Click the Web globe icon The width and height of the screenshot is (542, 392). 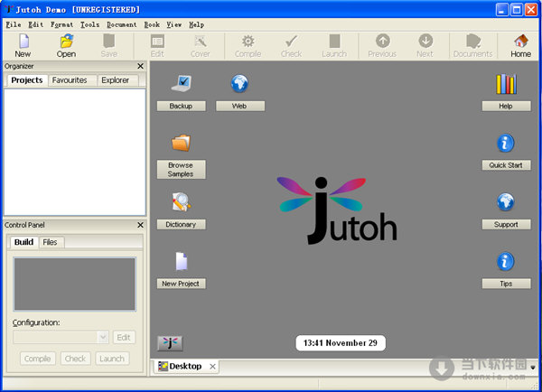[239, 83]
